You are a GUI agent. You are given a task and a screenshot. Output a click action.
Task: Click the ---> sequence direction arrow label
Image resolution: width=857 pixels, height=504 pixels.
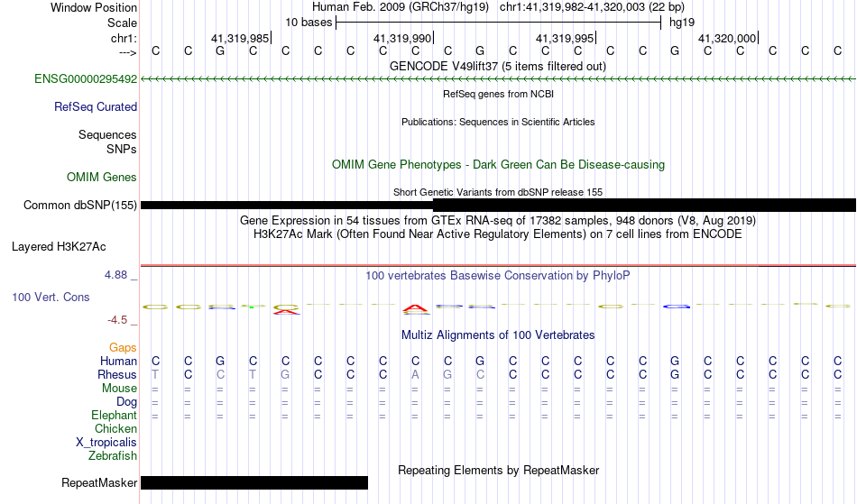128,52
